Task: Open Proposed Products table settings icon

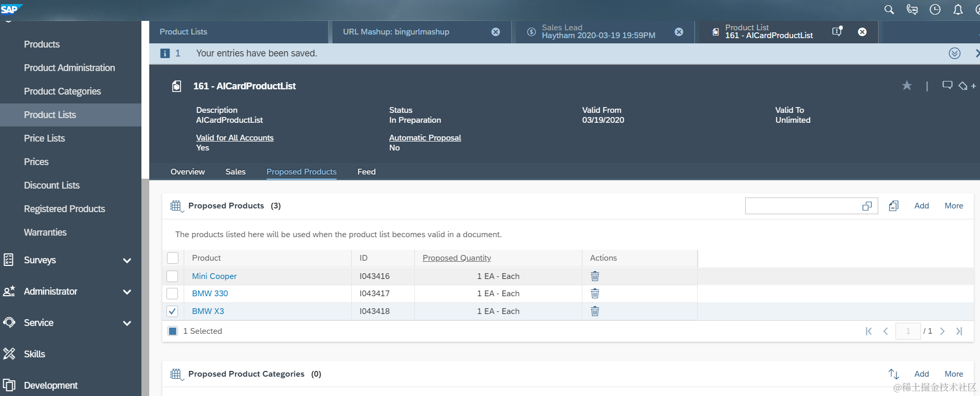Action: point(177,206)
